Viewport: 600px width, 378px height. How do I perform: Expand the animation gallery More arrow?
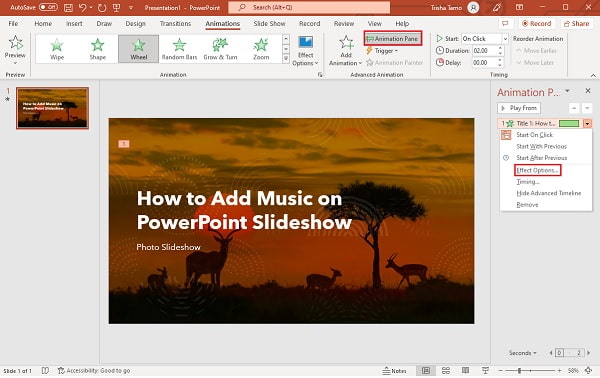tap(286, 59)
